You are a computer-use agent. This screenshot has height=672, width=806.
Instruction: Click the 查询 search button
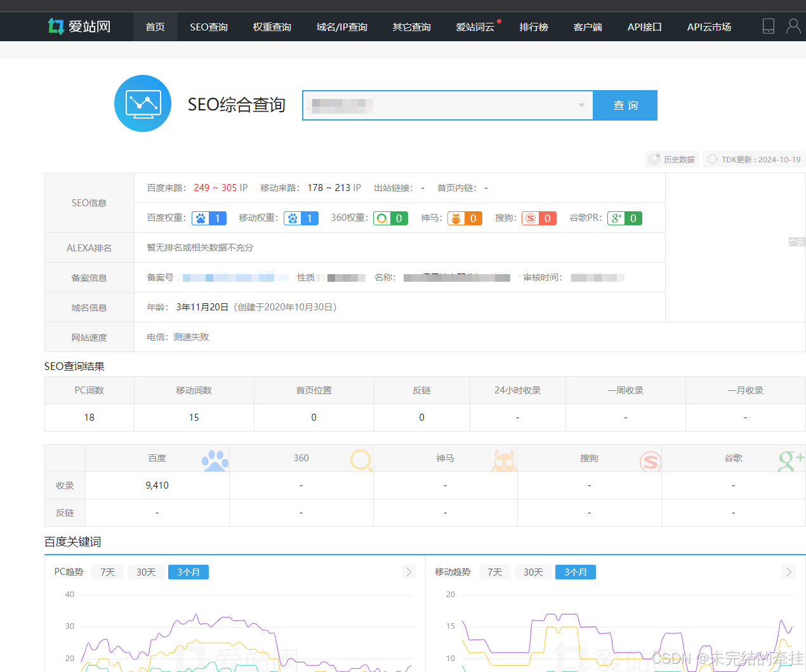[625, 105]
